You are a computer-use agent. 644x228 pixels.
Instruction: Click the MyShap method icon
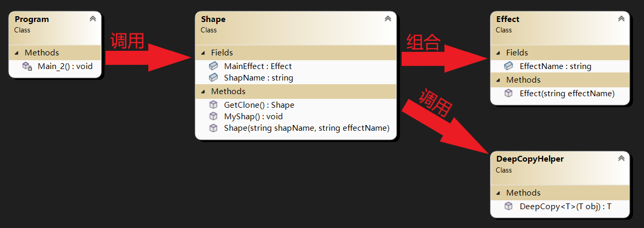pos(213,117)
